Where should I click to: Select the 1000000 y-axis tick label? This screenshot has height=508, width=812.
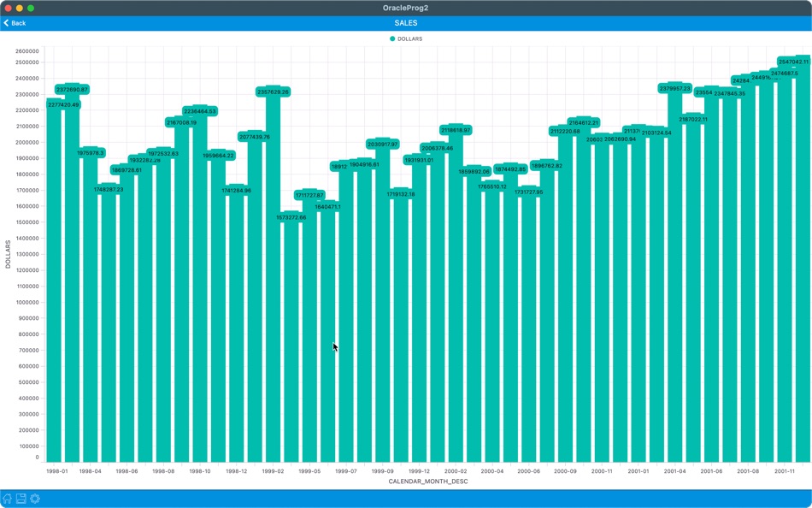tap(27, 302)
